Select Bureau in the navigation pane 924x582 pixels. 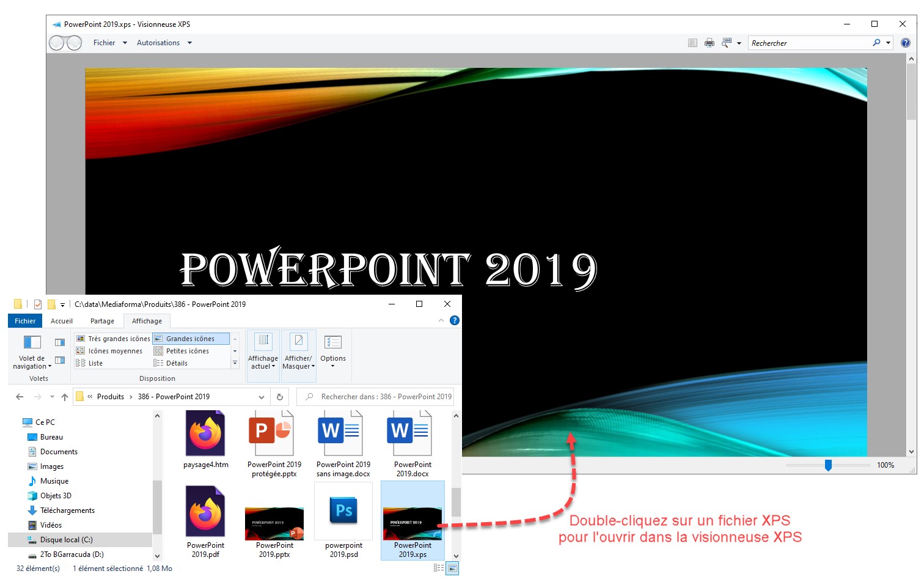click(45, 437)
